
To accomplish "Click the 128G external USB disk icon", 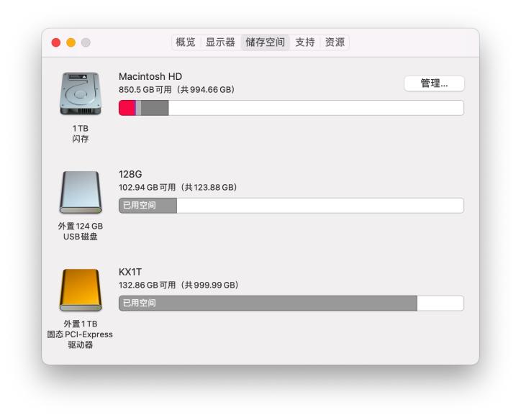I will 81,192.
